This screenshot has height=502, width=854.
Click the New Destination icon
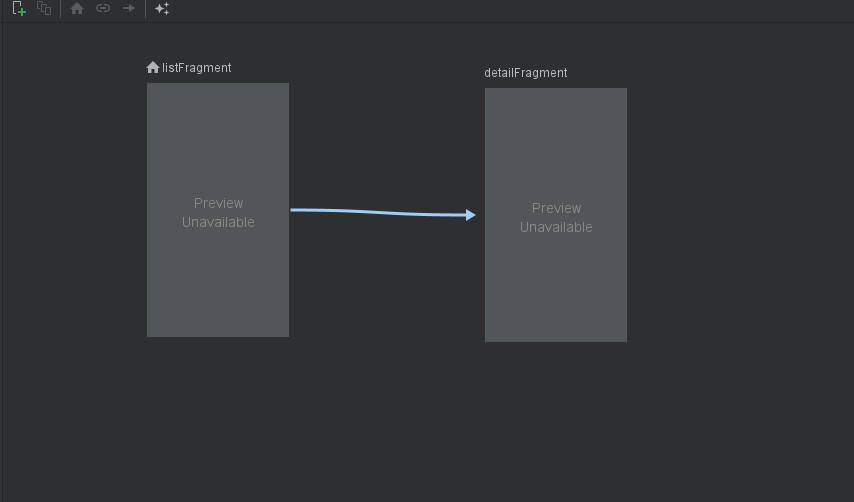click(19, 9)
